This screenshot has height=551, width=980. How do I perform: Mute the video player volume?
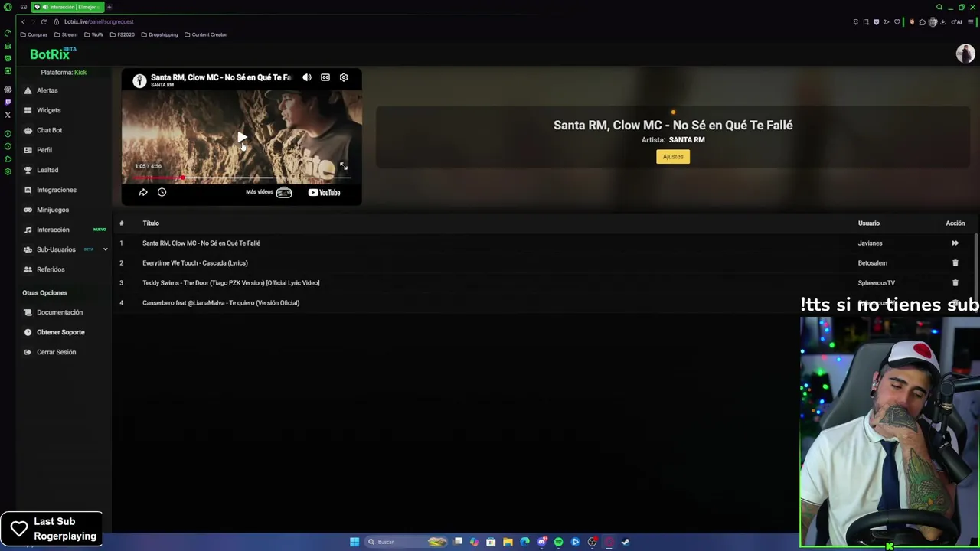(307, 77)
